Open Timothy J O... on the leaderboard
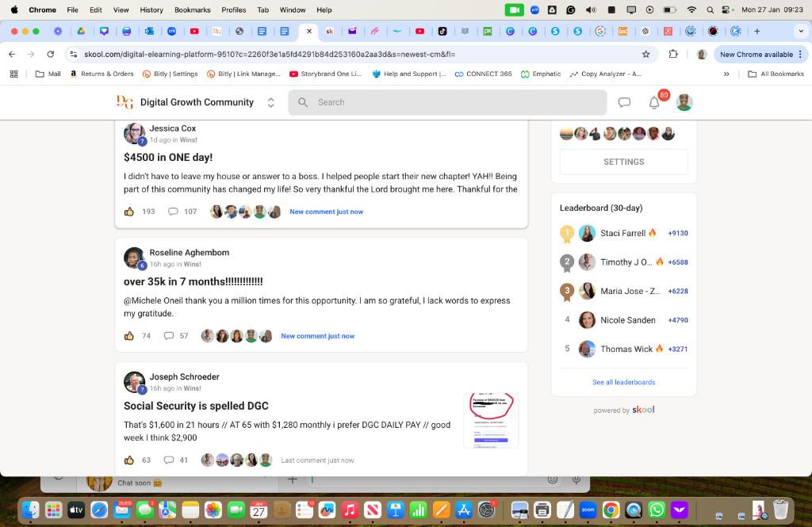 [x=626, y=262]
